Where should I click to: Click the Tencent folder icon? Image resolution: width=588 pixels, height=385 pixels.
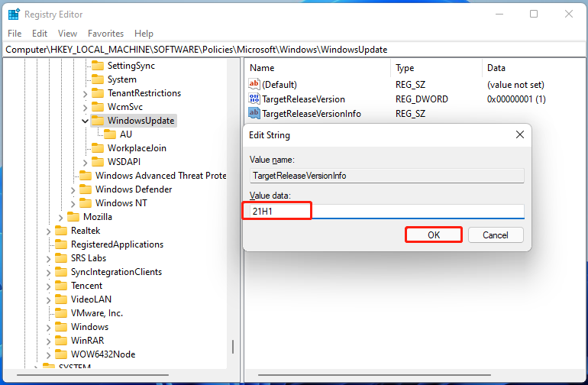(x=61, y=286)
